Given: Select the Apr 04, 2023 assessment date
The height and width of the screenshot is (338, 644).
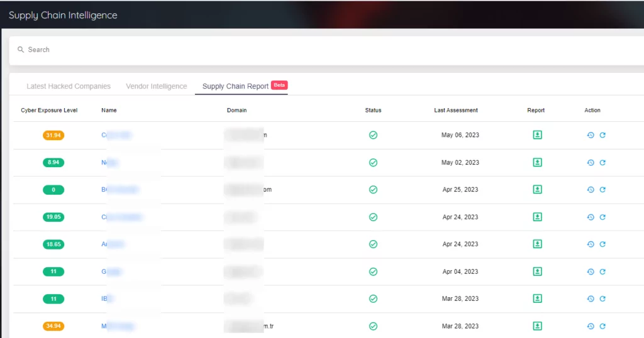Looking at the screenshot, I should tap(460, 271).
